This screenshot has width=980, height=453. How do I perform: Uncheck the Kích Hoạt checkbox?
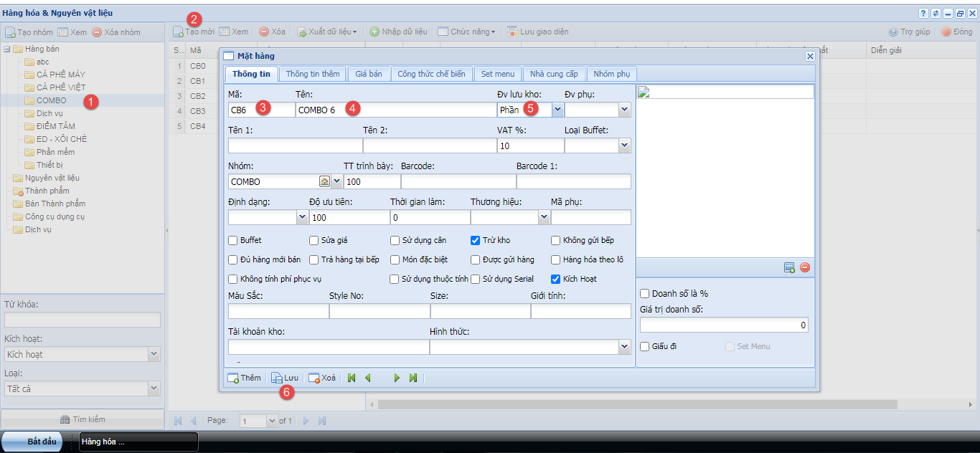[556, 279]
